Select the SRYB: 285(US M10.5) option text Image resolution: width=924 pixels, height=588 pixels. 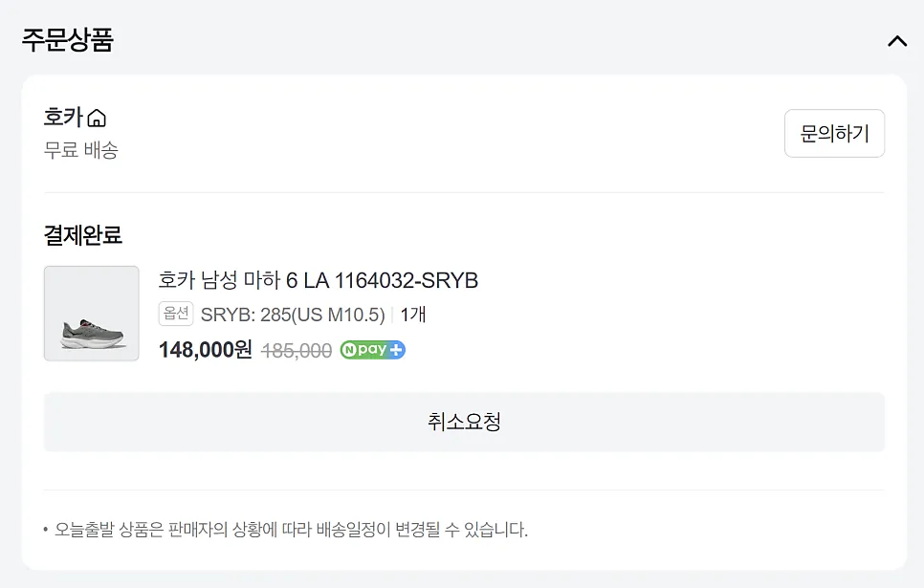click(x=293, y=315)
